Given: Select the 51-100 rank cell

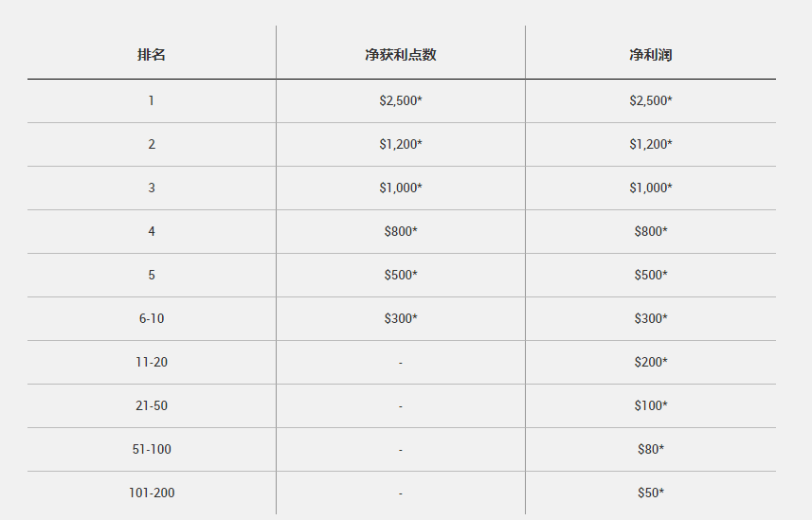Looking at the screenshot, I should [x=152, y=449].
